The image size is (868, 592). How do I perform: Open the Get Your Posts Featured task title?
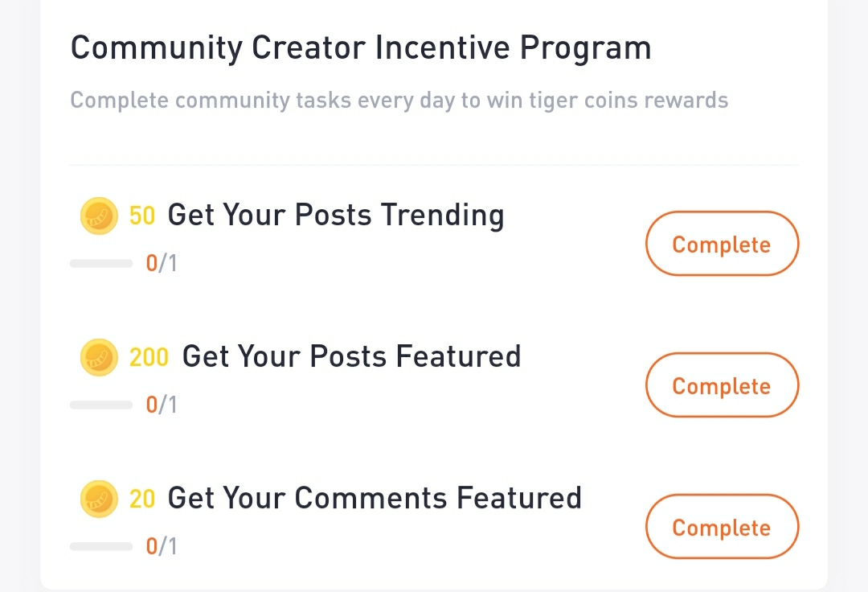pos(351,356)
